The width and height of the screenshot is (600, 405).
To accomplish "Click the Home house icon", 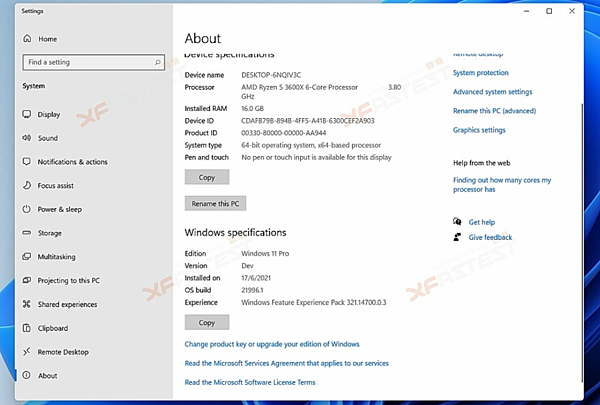I will tap(27, 38).
